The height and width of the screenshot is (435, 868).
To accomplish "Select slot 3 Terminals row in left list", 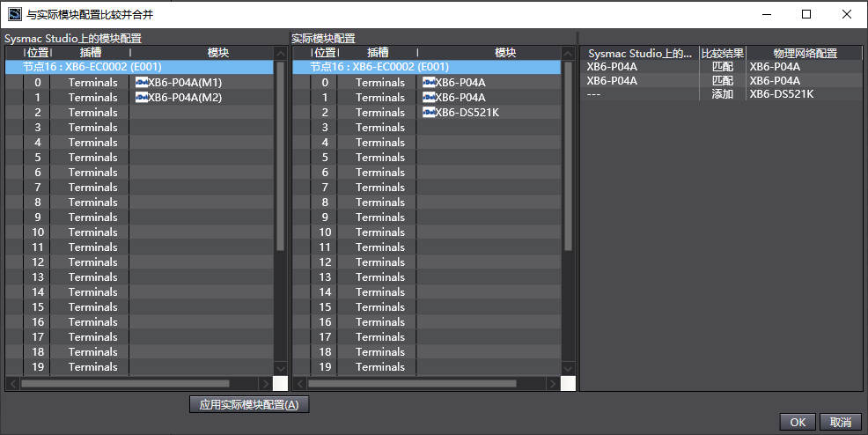I will [139, 128].
